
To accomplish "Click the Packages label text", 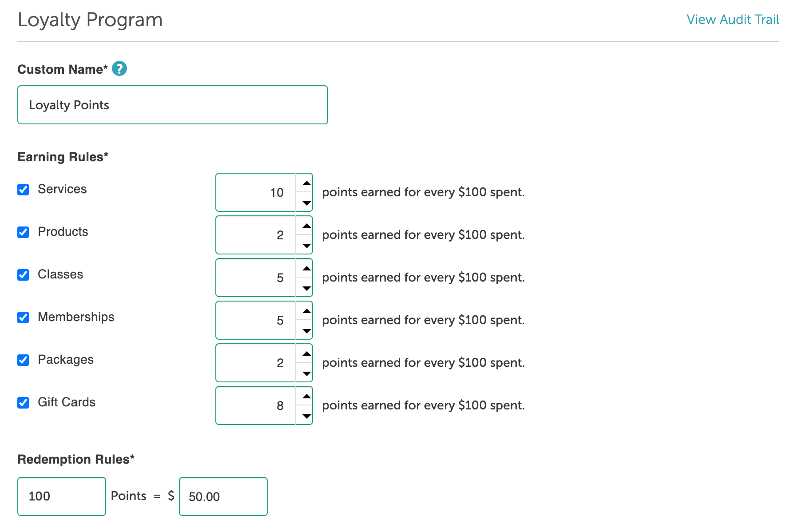I will click(66, 360).
